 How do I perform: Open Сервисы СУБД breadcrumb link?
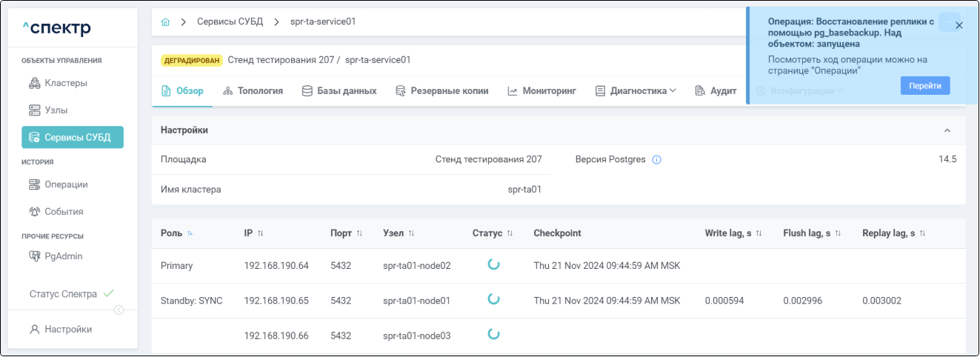pyautogui.click(x=230, y=22)
